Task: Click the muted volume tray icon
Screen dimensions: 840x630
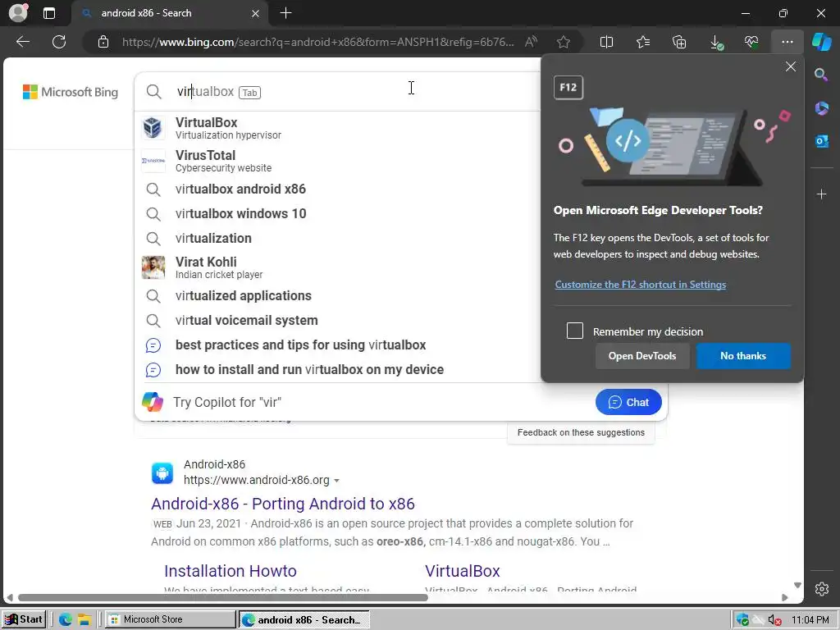Action: point(774,620)
